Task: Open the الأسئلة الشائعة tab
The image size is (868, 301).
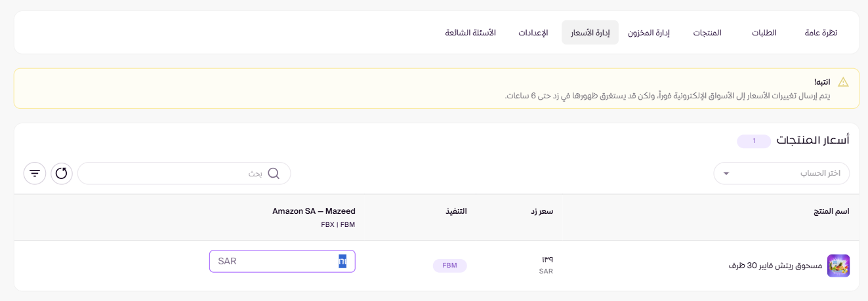Action: point(470,33)
